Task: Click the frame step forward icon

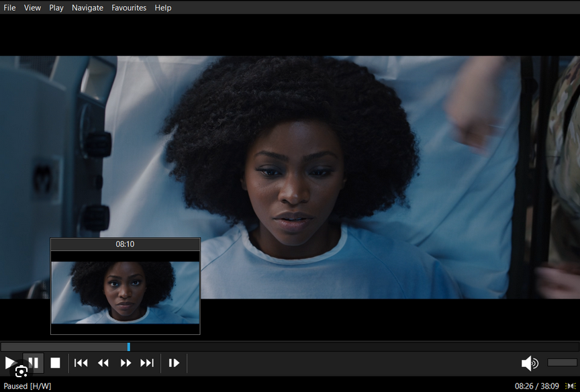Action: [173, 363]
